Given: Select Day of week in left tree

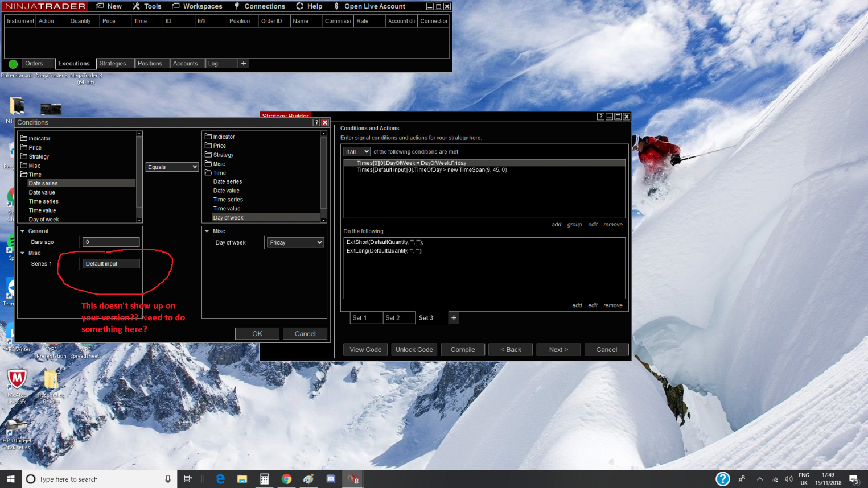Looking at the screenshot, I should click(x=44, y=220).
